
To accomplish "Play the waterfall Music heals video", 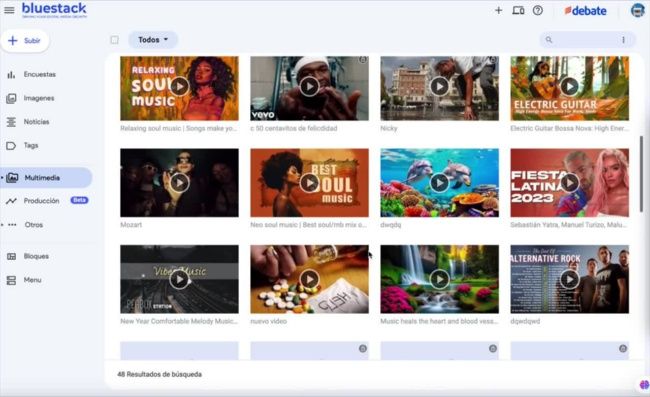I will tap(439, 279).
